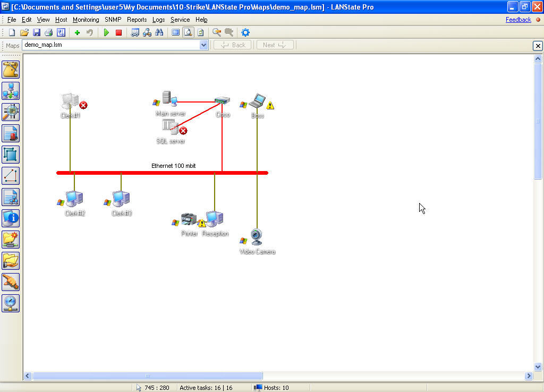Click the horizontal scrollbar right arrow
This screenshot has height=392, width=544.
coord(529,376)
